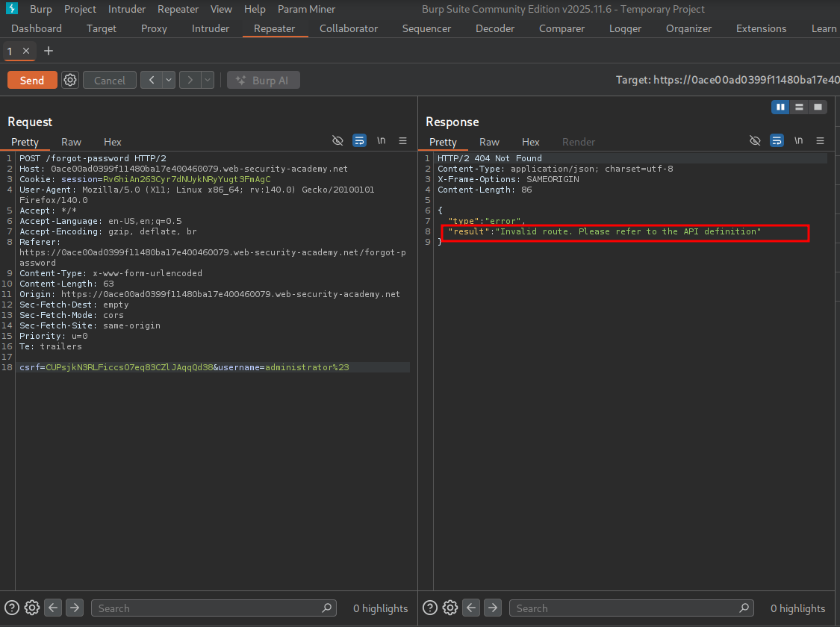
Task: Open the Help menu
Action: 255,9
